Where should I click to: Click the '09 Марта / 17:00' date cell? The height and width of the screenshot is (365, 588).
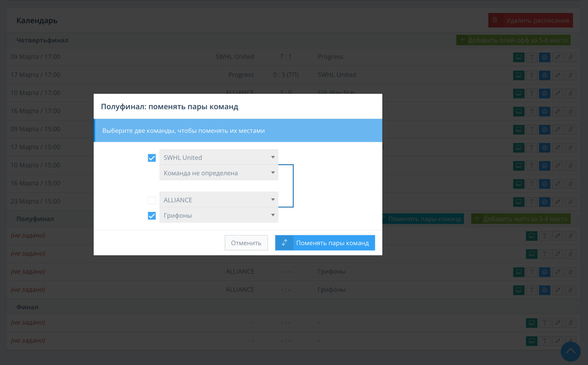click(x=35, y=57)
